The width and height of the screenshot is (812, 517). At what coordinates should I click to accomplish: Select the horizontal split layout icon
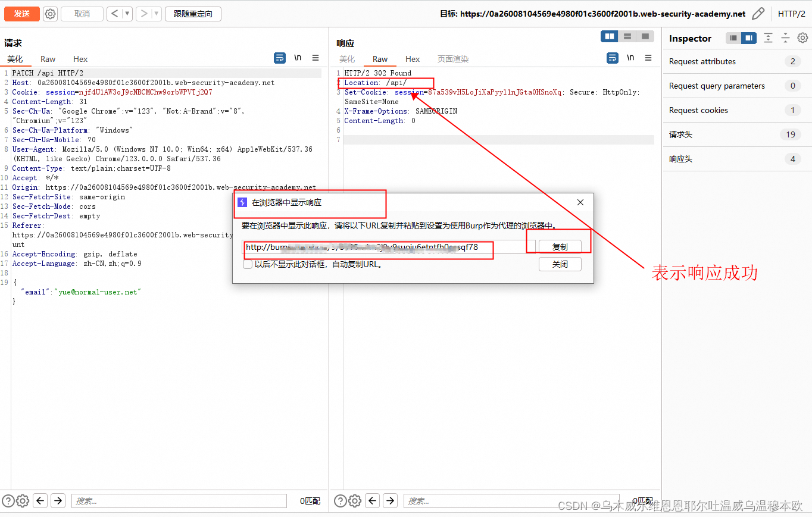tap(627, 36)
